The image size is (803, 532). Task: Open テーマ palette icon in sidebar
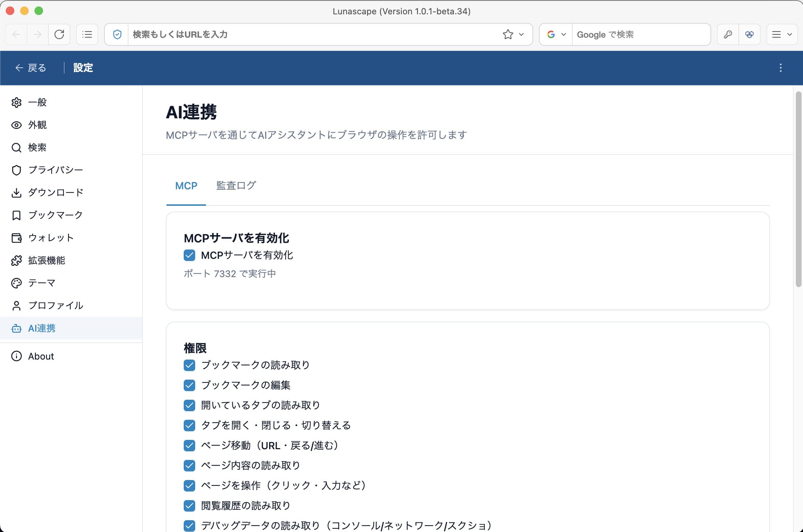(17, 283)
